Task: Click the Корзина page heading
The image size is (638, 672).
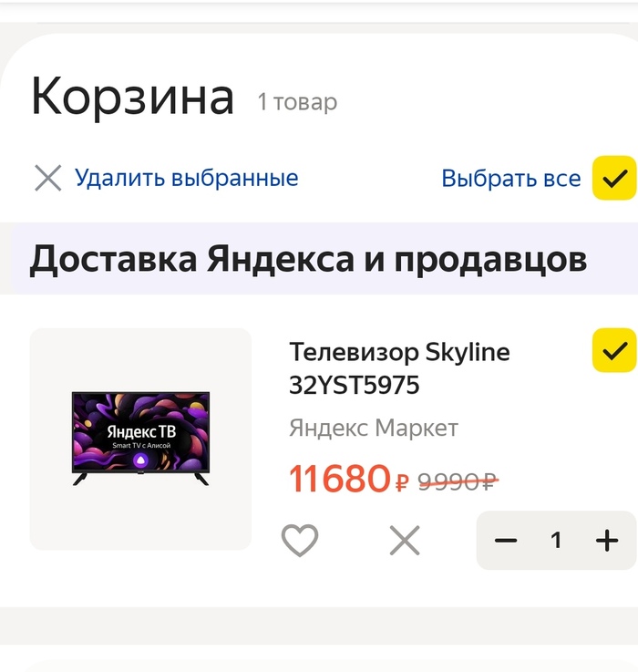Action: pyautogui.click(x=132, y=97)
